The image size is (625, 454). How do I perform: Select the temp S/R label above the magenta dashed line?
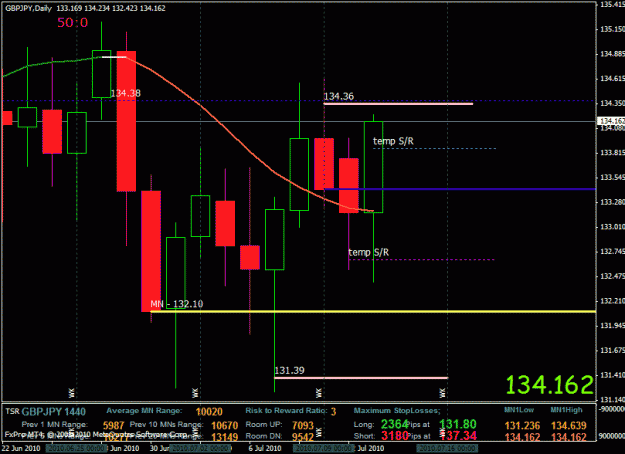[x=369, y=252]
